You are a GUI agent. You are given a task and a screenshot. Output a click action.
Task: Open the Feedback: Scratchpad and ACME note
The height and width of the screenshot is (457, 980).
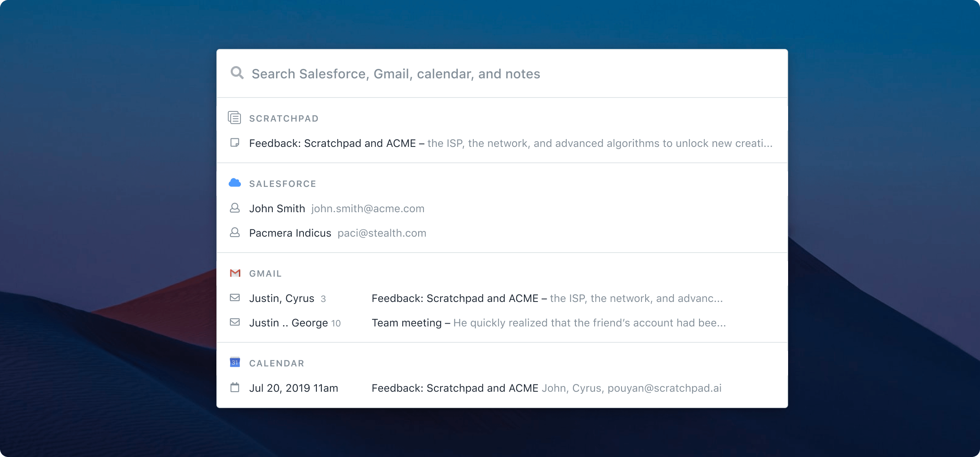coord(332,143)
